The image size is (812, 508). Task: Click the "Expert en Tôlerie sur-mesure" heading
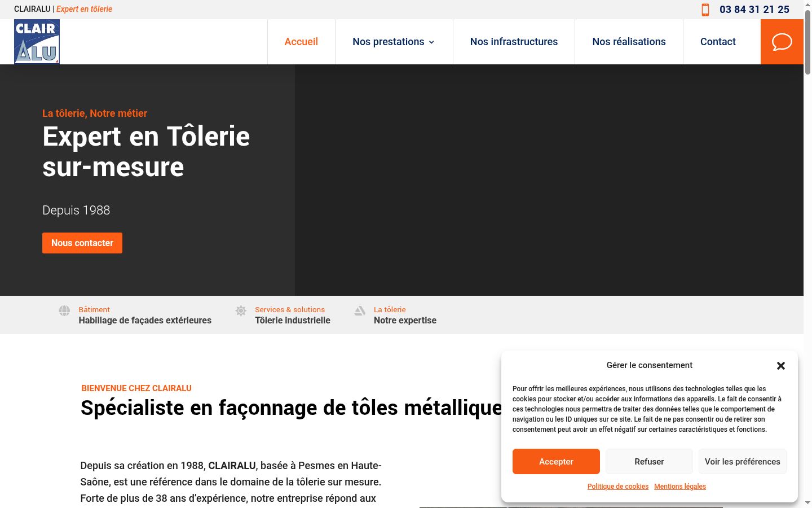(146, 152)
